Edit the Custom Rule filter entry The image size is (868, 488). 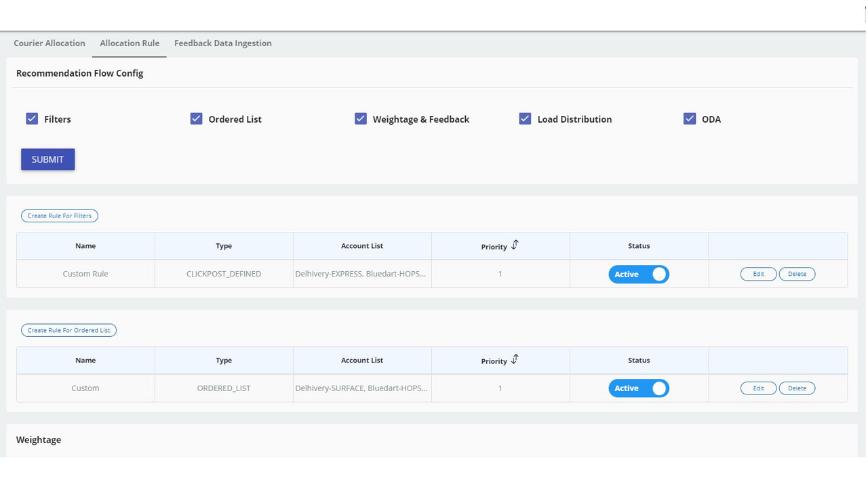(758, 274)
